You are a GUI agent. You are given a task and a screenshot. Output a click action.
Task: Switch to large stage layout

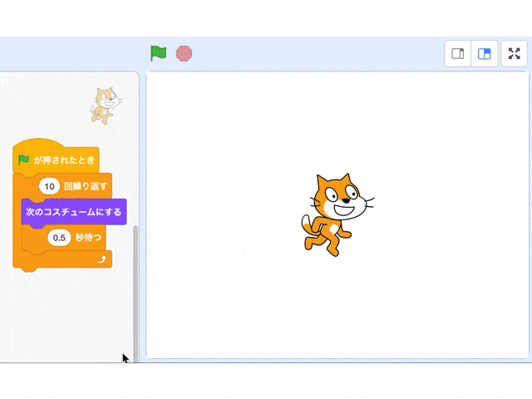[484, 53]
